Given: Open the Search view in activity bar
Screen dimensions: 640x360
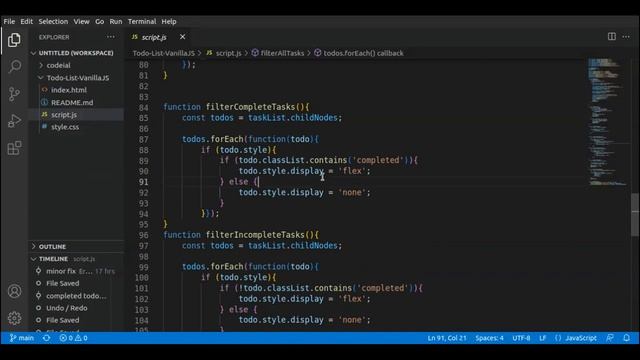Looking at the screenshot, I should point(14,66).
